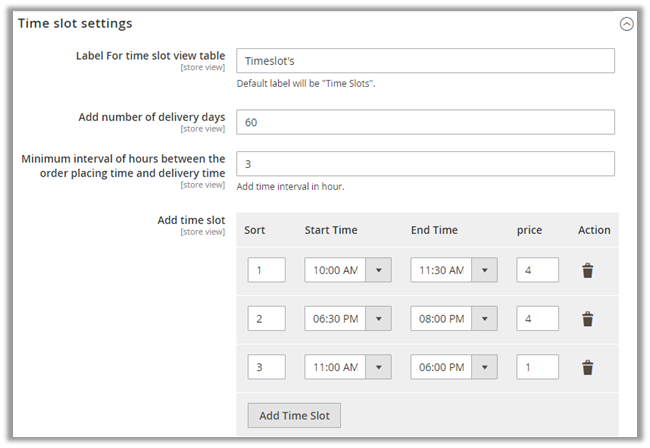650x448 pixels.
Task: Select the sort field containing 3
Action: pyautogui.click(x=266, y=368)
